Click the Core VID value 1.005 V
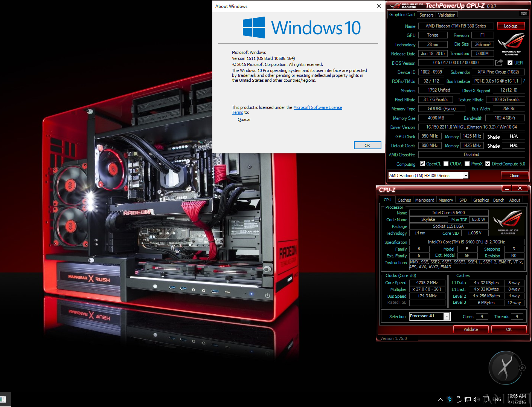Viewport: 532px width, 407px height. coord(474,233)
